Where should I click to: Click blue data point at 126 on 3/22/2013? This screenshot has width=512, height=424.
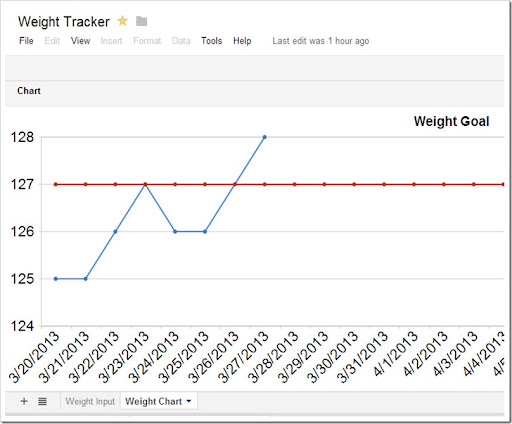click(115, 231)
